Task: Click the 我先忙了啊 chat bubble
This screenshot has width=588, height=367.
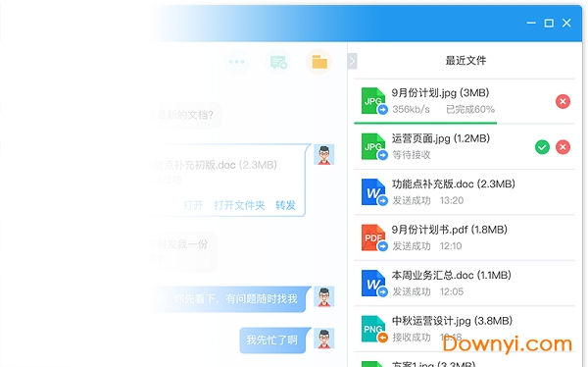Action: (274, 341)
